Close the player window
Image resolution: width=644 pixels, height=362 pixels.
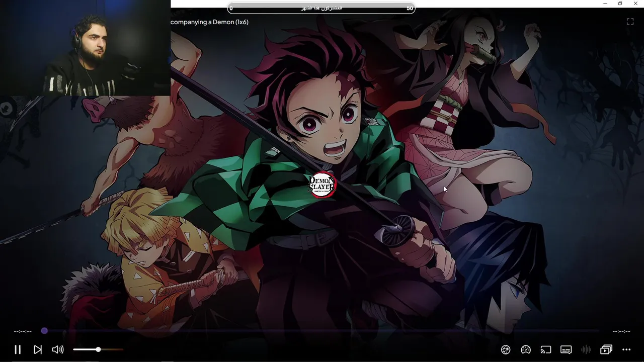(635, 4)
